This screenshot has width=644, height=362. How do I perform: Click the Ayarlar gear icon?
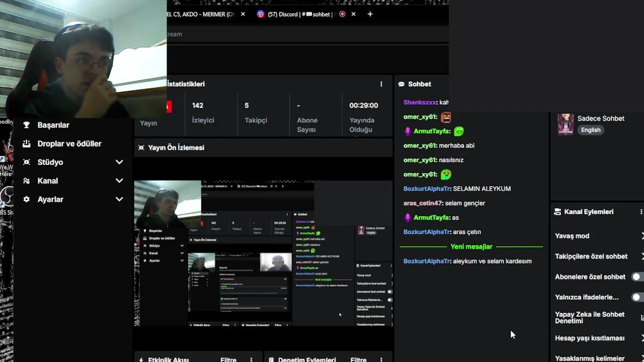[x=27, y=199]
